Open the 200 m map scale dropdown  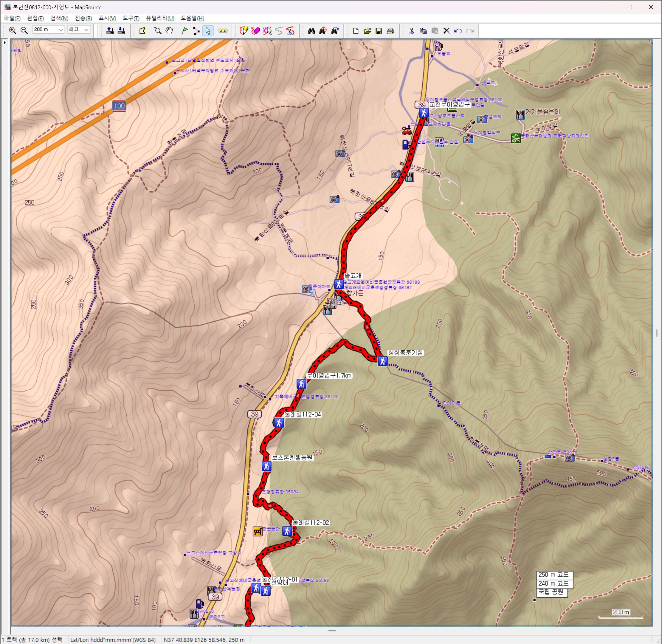[x=48, y=30]
